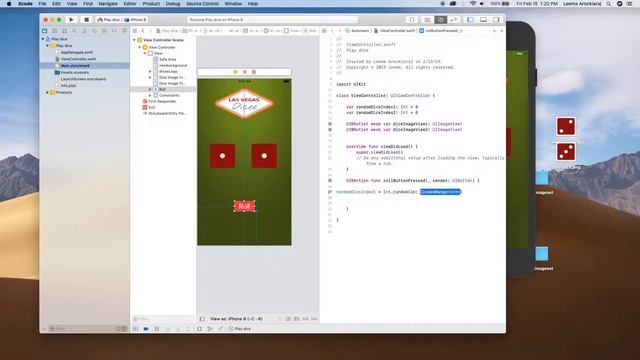Viewport: 640px width, 360px height.
Task: Open Assets.xcassets in the navigator
Action: click(74, 72)
